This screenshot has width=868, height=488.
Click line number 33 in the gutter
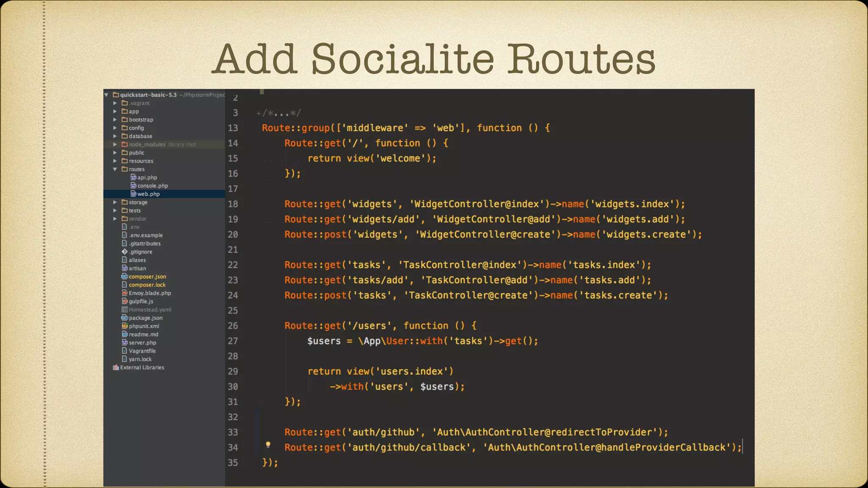233,432
